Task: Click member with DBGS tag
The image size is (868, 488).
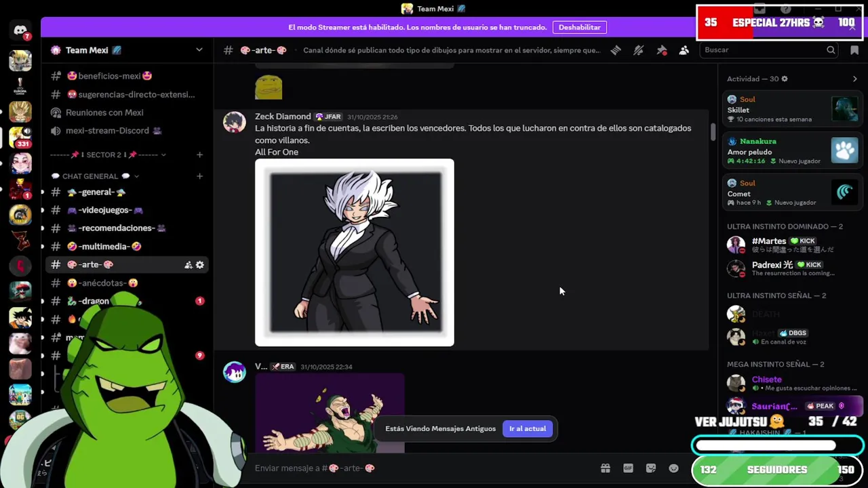Action: point(792,337)
